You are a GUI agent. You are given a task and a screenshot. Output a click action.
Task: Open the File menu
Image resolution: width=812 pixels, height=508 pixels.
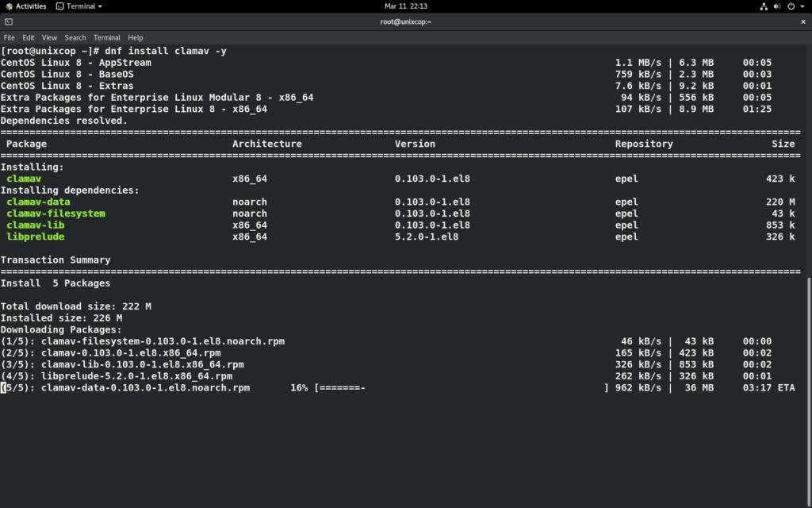(x=10, y=38)
